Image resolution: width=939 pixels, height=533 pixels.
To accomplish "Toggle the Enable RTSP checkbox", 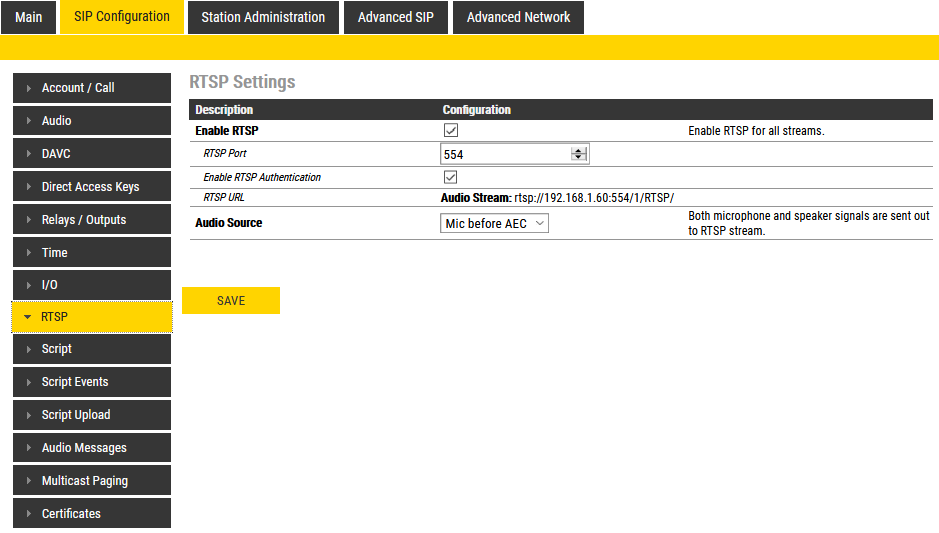I will point(451,131).
